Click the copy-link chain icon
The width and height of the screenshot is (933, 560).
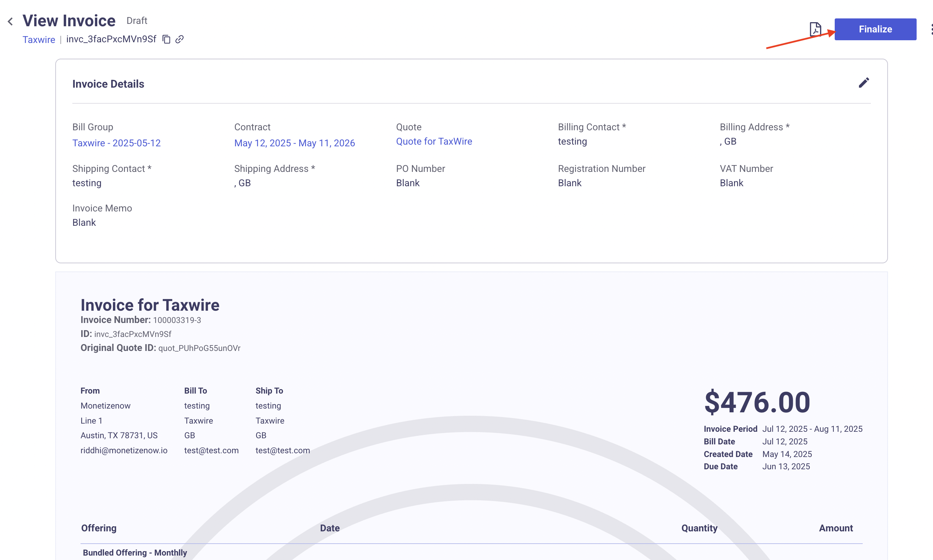(x=180, y=39)
